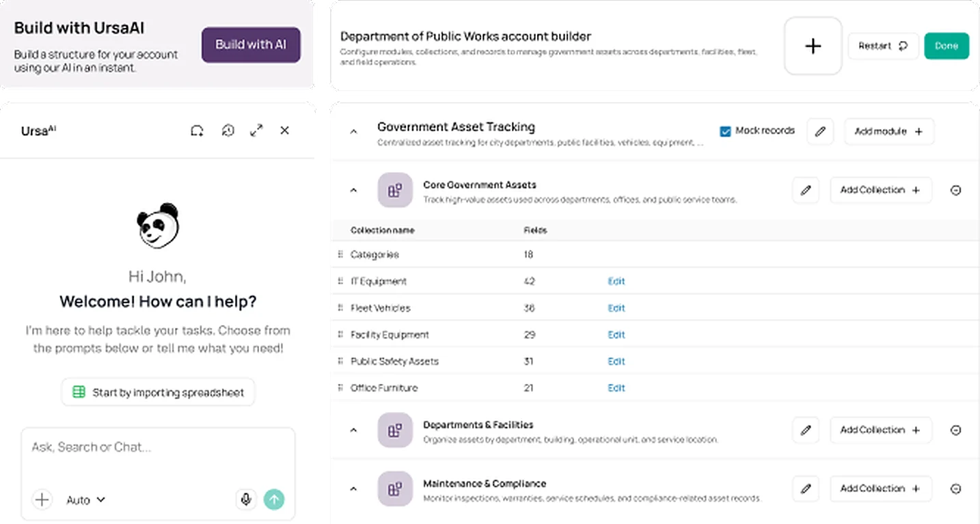980x524 pixels.
Task: Add Collection to Maintenance & Compliance
Action: (881, 488)
